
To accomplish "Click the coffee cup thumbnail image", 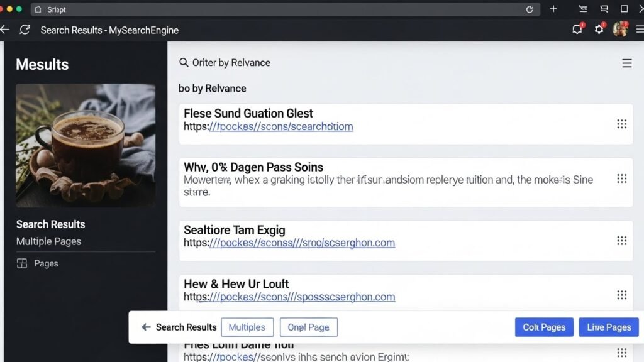I will [86, 146].
